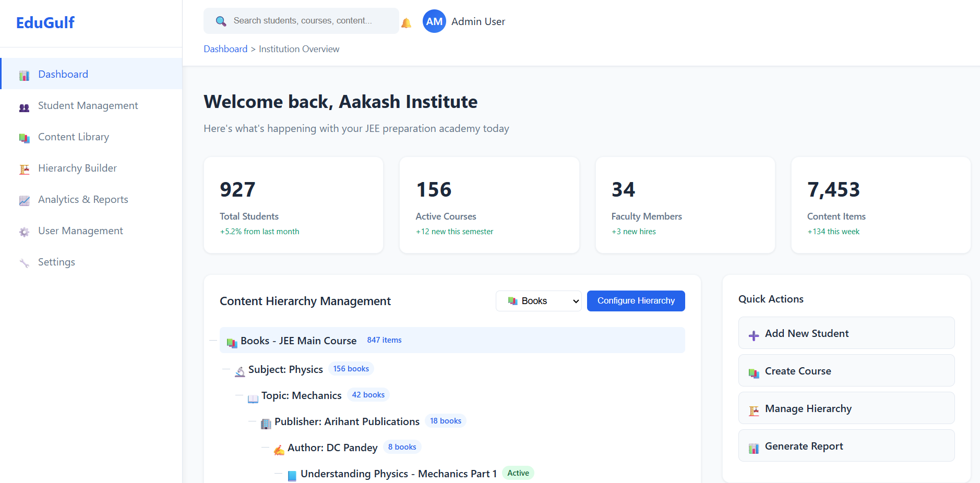Image resolution: width=980 pixels, height=483 pixels.
Task: Collapse the Books - JEE Main Course node
Action: [213, 340]
